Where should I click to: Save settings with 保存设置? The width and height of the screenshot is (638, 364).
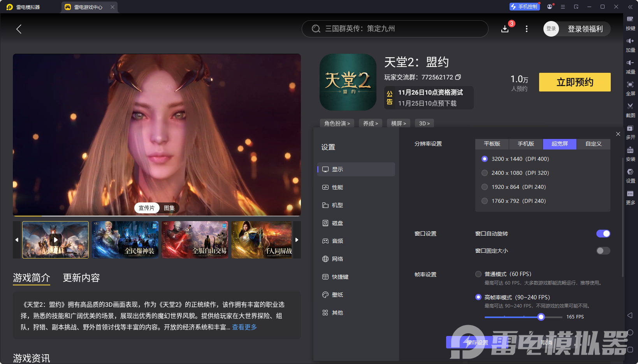pos(478,342)
